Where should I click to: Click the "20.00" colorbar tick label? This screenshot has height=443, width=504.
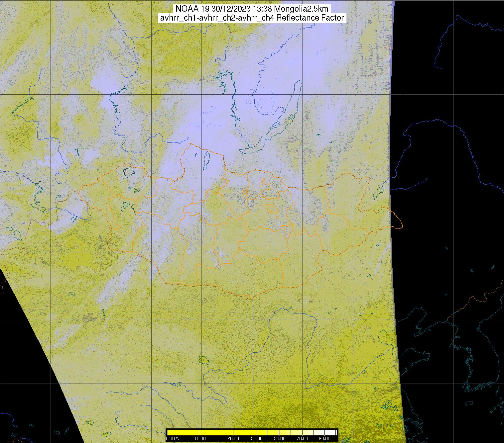coord(233,438)
